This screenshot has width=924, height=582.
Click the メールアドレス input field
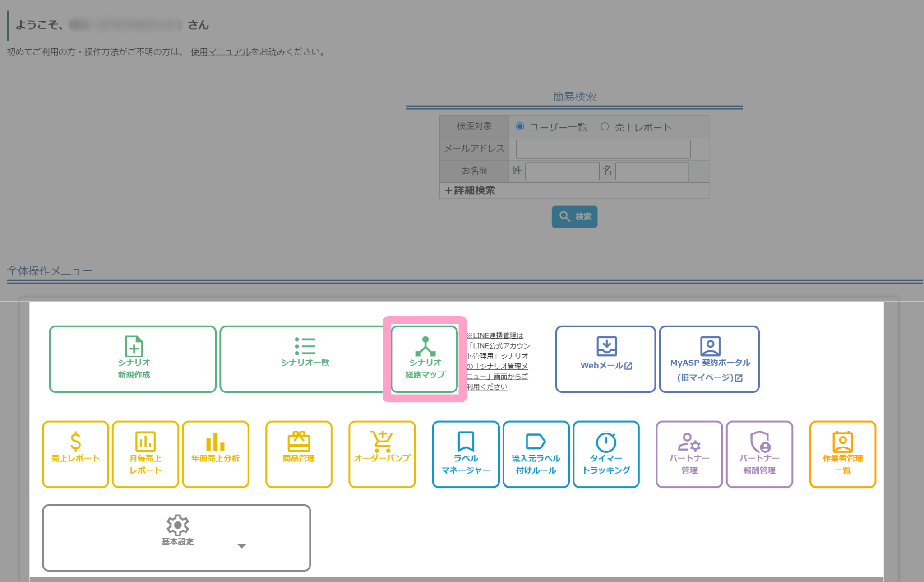click(x=603, y=149)
